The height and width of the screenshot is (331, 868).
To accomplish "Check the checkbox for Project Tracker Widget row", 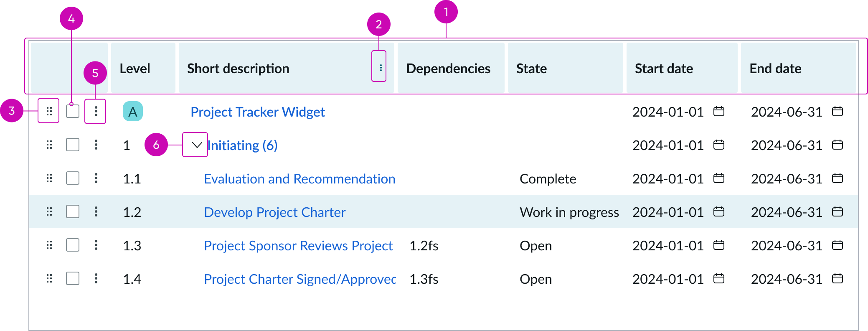I will pyautogui.click(x=72, y=112).
